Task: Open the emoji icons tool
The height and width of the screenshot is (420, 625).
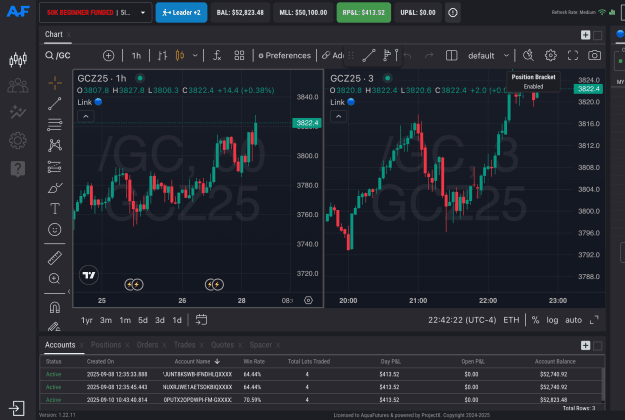Action: point(55,230)
